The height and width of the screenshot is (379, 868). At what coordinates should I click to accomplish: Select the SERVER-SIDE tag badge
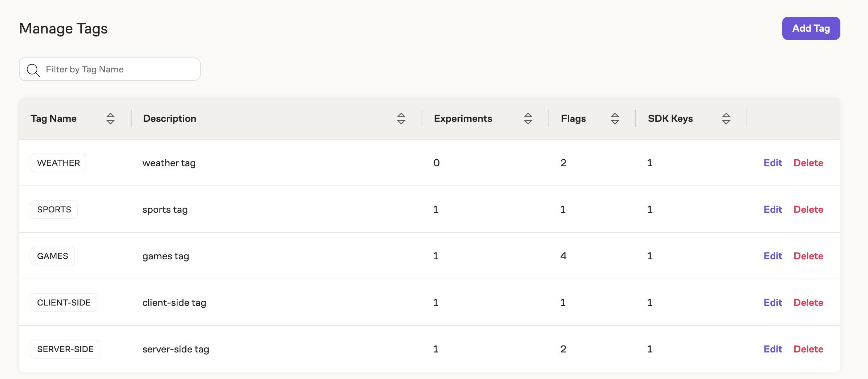[65, 349]
